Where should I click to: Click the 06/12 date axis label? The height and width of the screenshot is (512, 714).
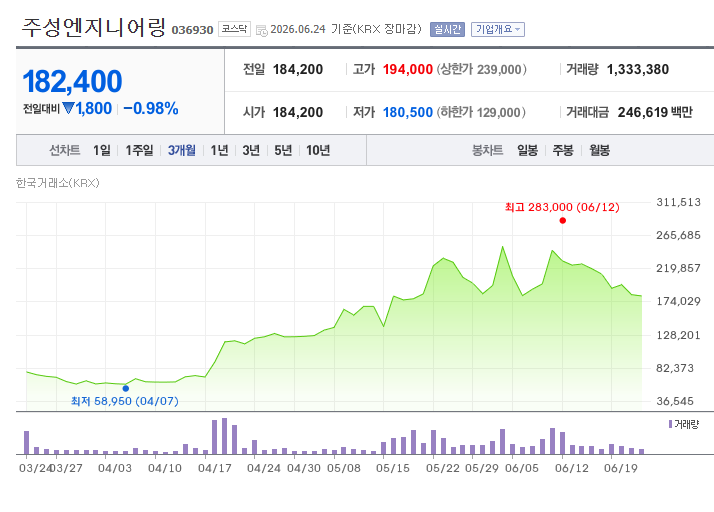571,468
